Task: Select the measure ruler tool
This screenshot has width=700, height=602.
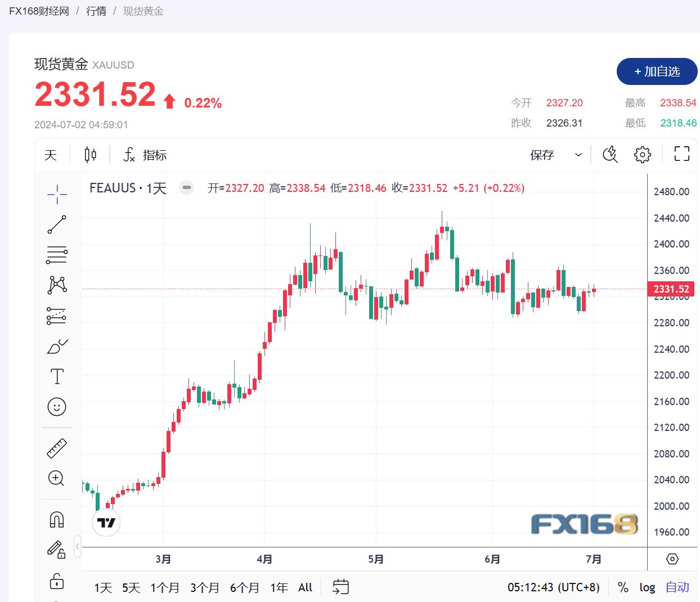Action: pos(56,447)
